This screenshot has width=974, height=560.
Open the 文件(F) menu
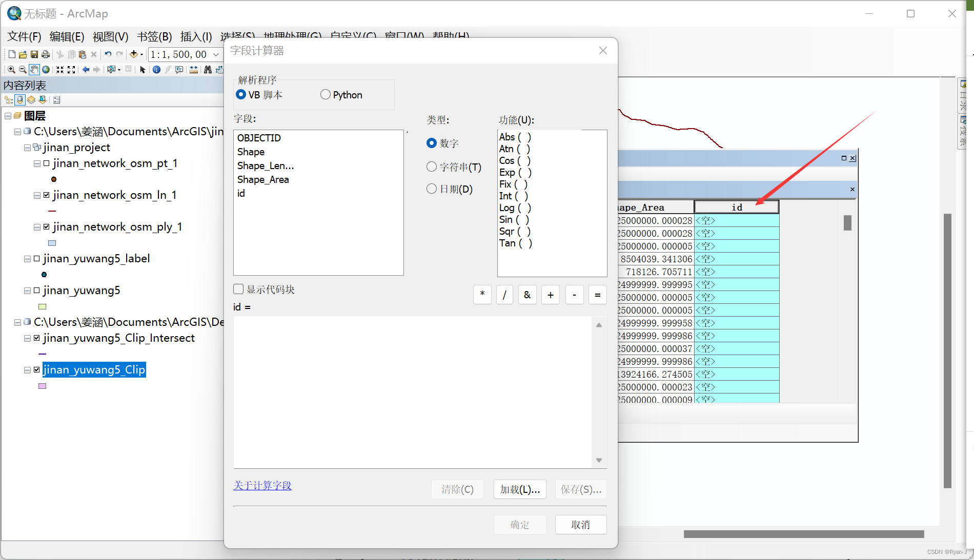[24, 36]
